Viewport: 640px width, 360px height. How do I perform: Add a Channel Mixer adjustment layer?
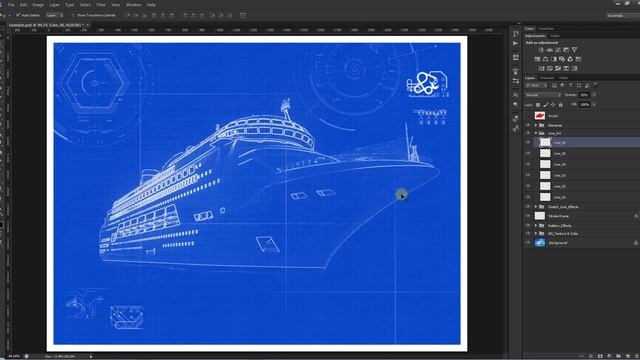click(x=570, y=59)
